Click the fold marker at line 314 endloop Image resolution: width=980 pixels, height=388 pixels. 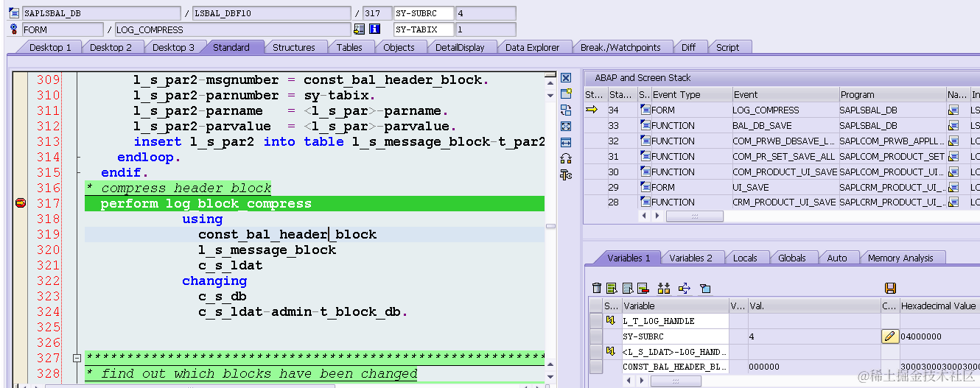(x=78, y=158)
